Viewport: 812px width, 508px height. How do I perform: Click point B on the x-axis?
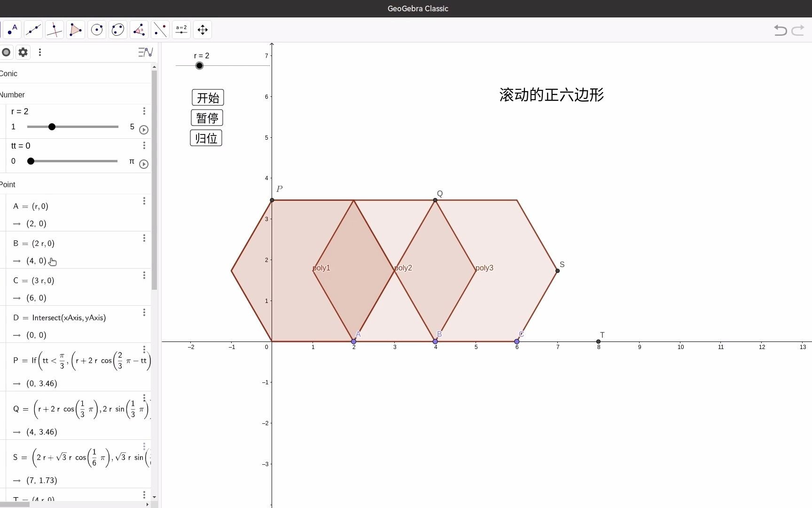point(435,341)
